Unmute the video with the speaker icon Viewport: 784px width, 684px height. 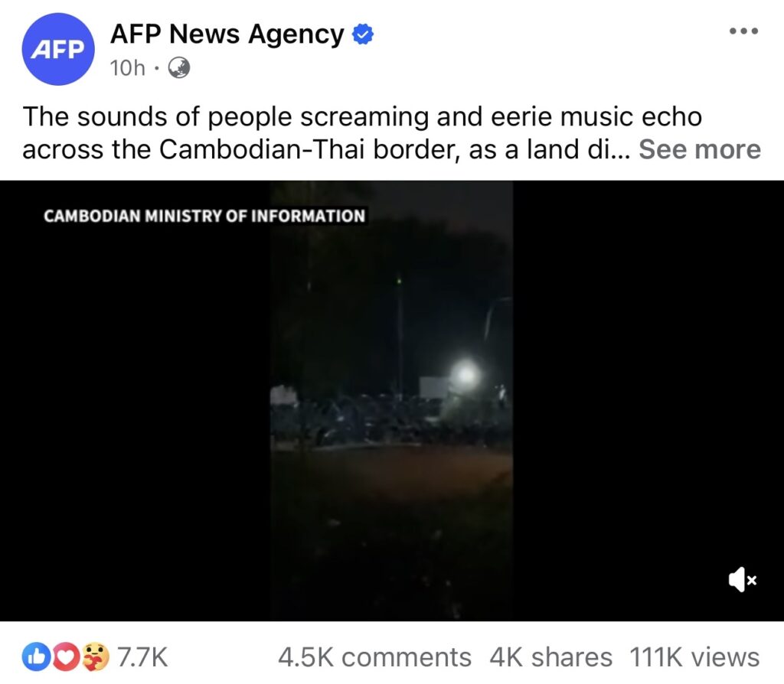click(743, 580)
